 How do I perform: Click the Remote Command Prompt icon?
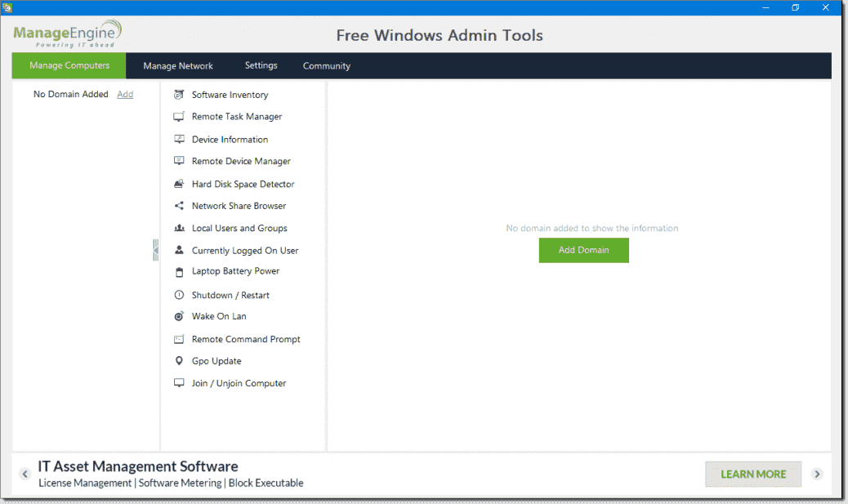coord(179,340)
